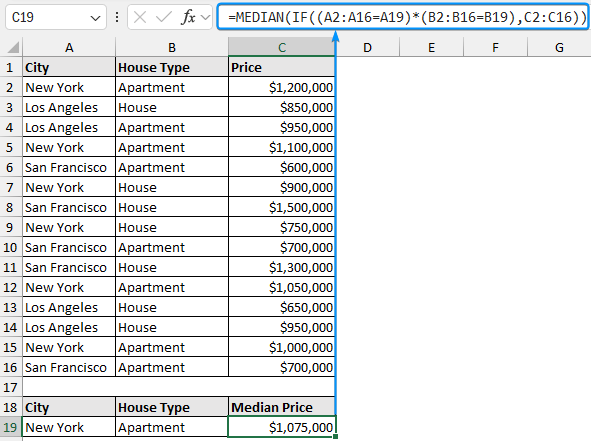This screenshot has height=441, width=591.
Task: Click the Select All corner triangle
Action: pos(13,47)
